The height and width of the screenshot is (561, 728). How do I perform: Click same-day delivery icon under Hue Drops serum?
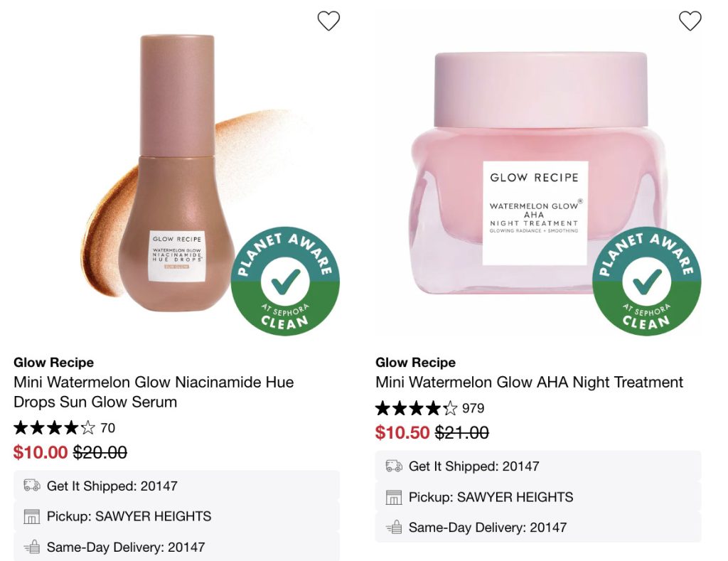31,547
